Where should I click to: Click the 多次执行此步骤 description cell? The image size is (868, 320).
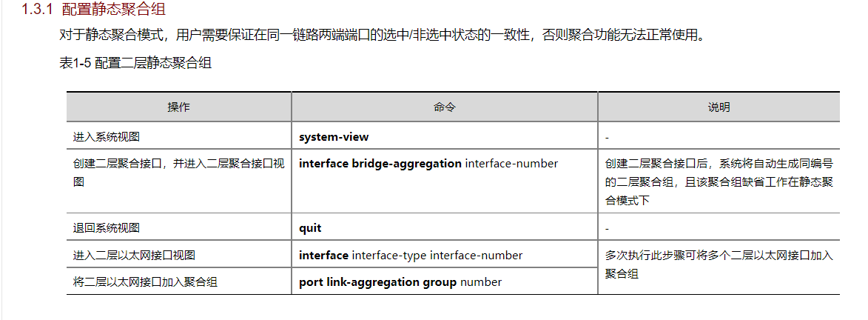coord(719,264)
